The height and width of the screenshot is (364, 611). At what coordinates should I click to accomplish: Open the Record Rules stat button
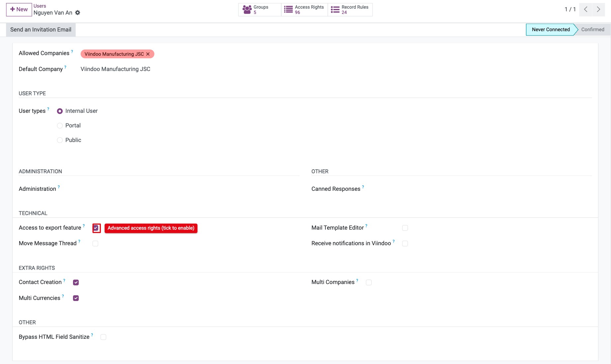pyautogui.click(x=350, y=10)
